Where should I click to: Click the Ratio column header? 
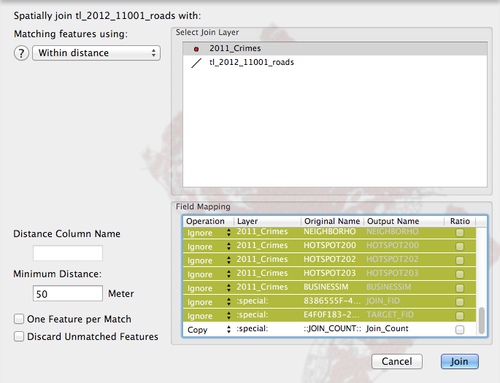click(460, 221)
